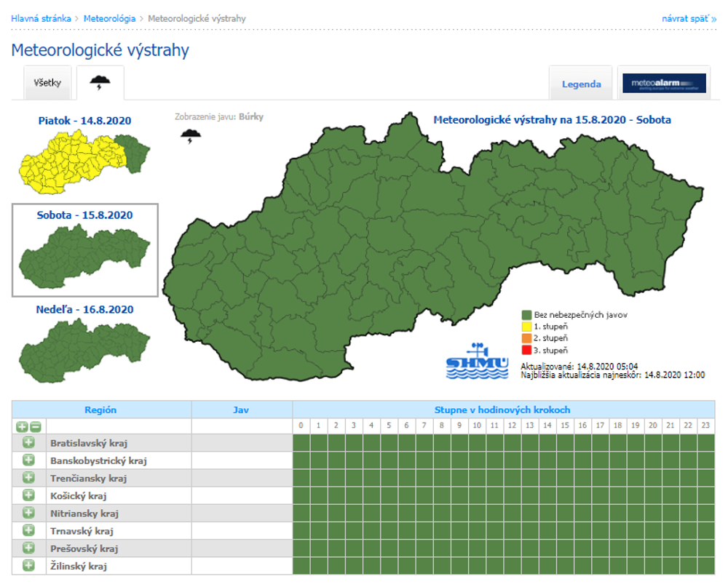728x587 pixels.
Task: Open the Meteorológia breadcrumb link
Action: pyautogui.click(x=109, y=18)
